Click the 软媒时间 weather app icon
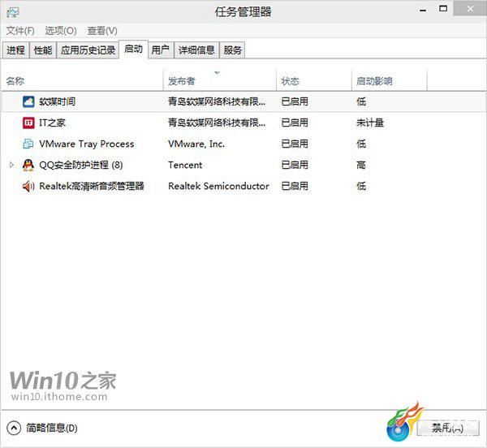Screen dimensions: 487x448 click(28, 101)
